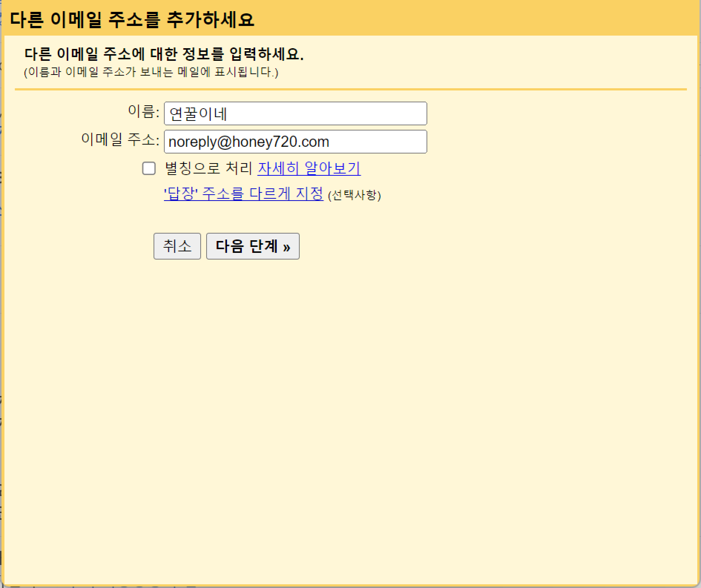Click the blank dialog area below the buttons
Screen dimensions: 701x588
tap(350, 408)
